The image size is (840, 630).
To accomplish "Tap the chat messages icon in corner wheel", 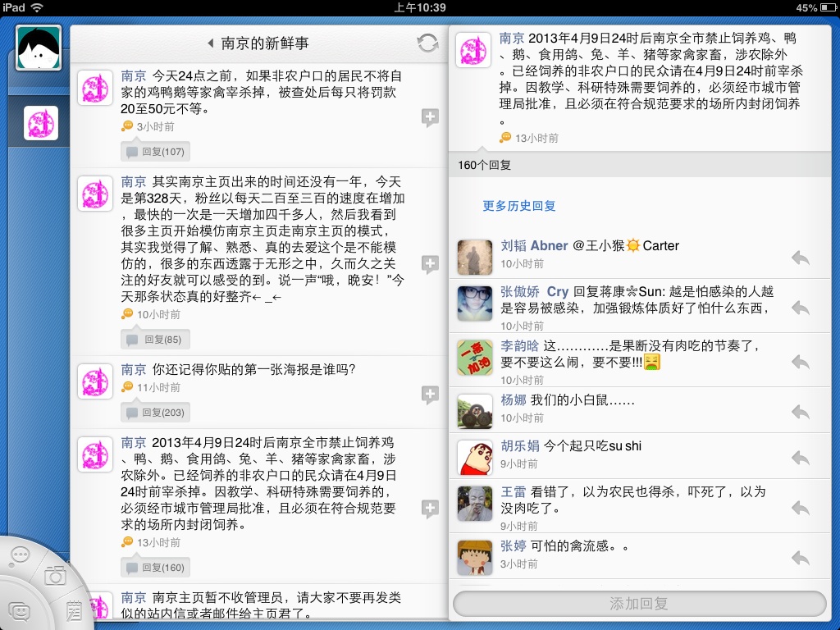I will [x=20, y=611].
